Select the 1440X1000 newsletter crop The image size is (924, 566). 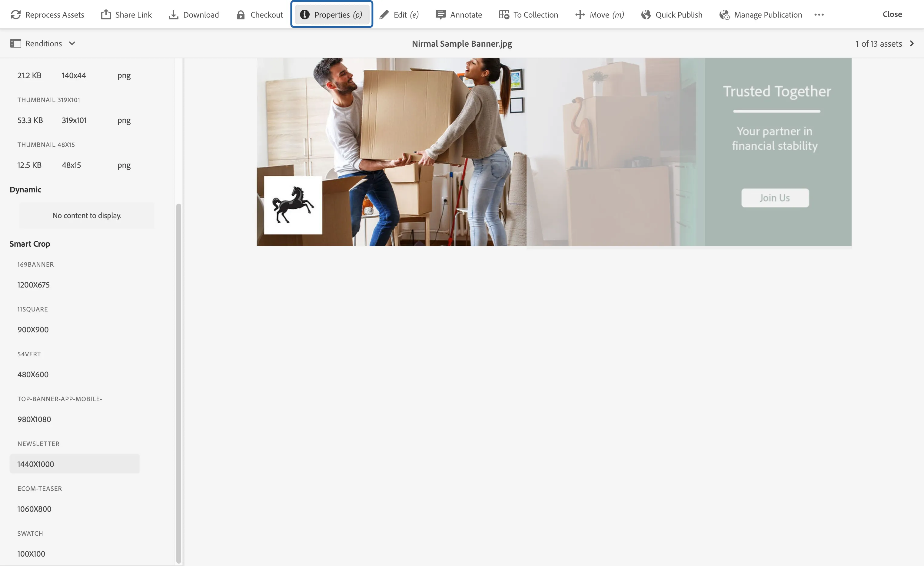pos(75,464)
